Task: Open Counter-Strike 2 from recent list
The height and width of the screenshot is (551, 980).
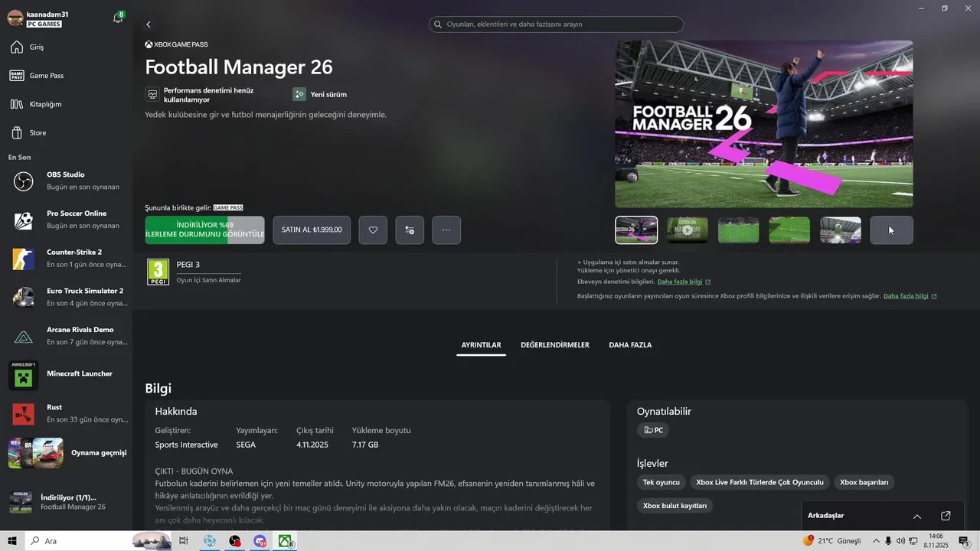Action: pos(66,259)
